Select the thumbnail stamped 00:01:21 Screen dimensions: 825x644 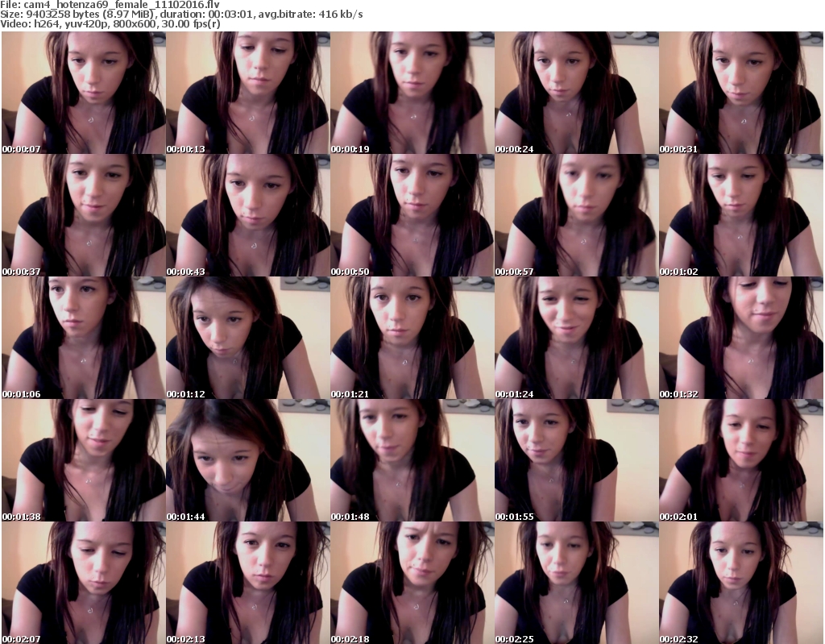tap(412, 338)
